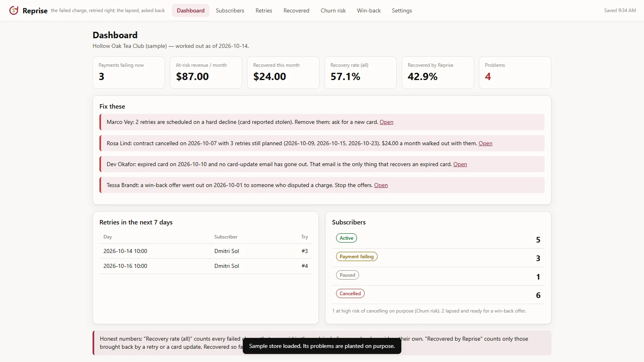Click the Day column header
The width and height of the screenshot is (644, 362).
(x=107, y=237)
